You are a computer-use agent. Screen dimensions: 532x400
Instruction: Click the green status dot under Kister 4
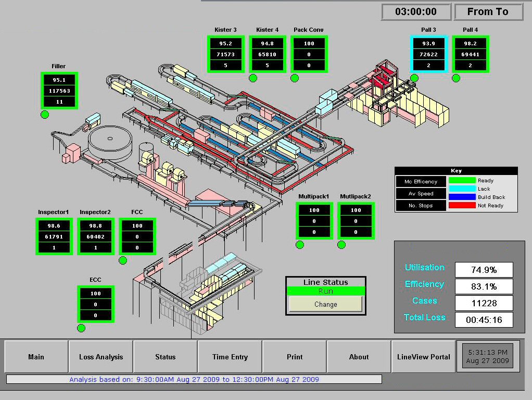tap(253, 78)
